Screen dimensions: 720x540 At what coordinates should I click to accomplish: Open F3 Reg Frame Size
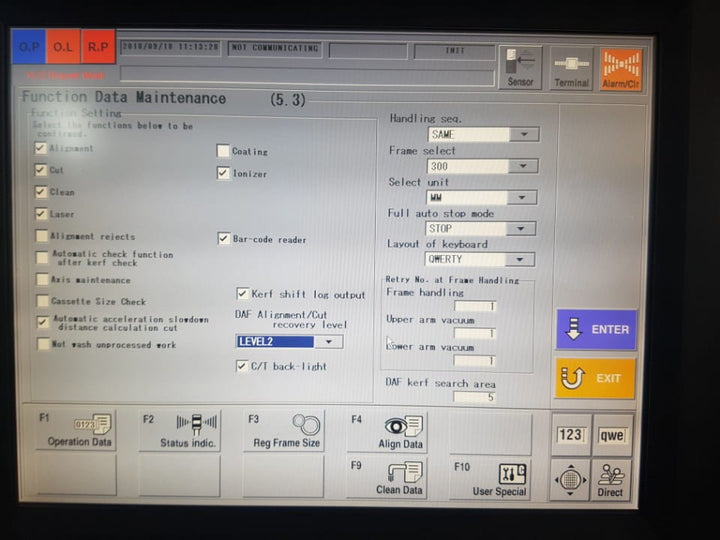coord(284,430)
